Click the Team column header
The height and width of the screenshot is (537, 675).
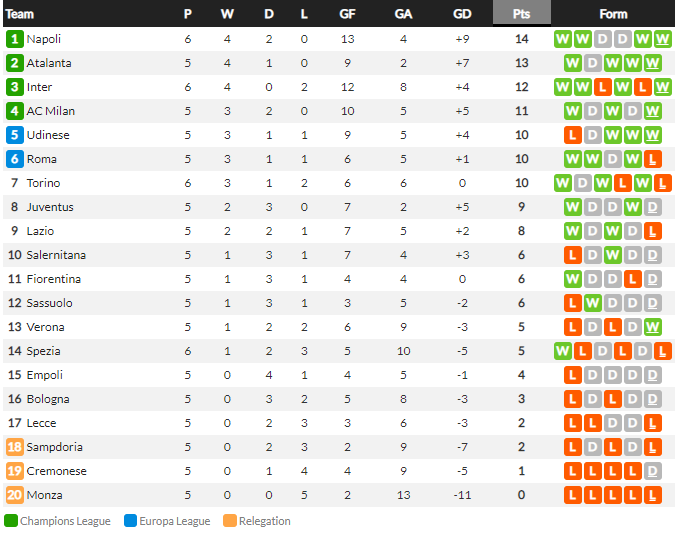coord(19,14)
